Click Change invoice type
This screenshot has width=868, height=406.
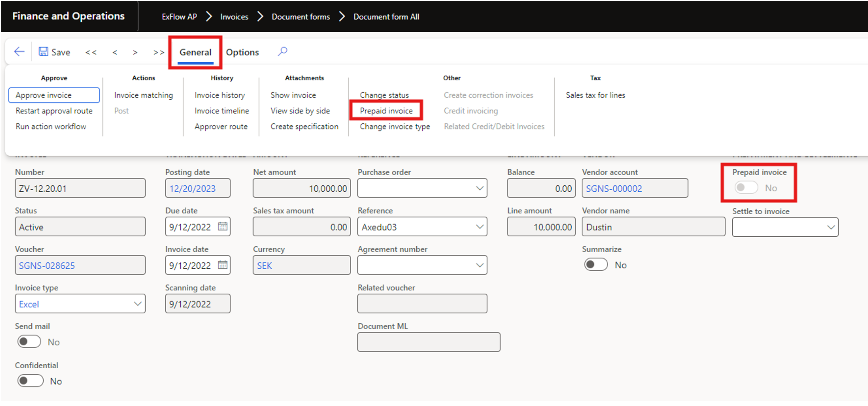395,126
